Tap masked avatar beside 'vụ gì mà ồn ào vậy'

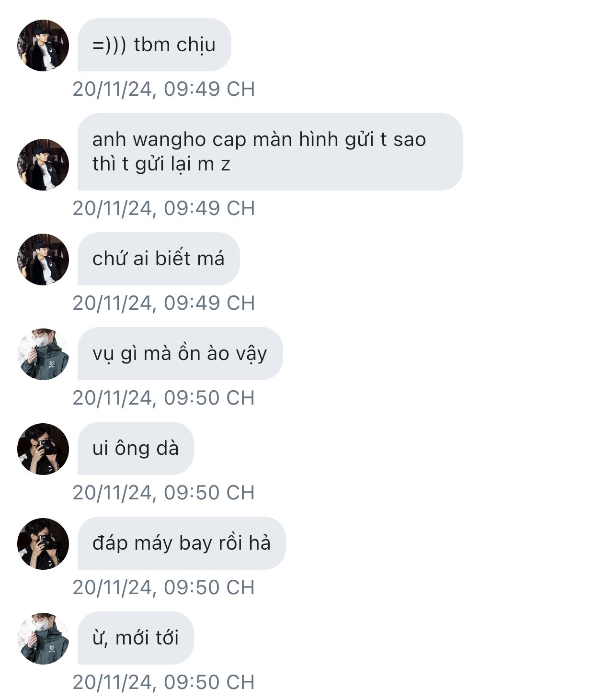coord(43,354)
